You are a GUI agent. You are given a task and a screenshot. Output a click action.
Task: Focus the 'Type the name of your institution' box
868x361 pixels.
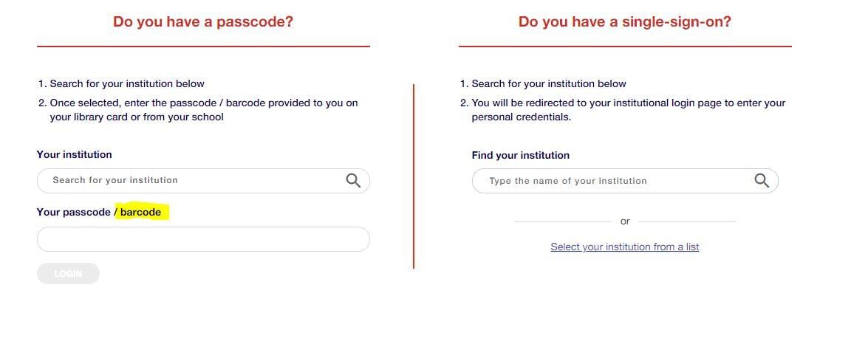point(625,181)
